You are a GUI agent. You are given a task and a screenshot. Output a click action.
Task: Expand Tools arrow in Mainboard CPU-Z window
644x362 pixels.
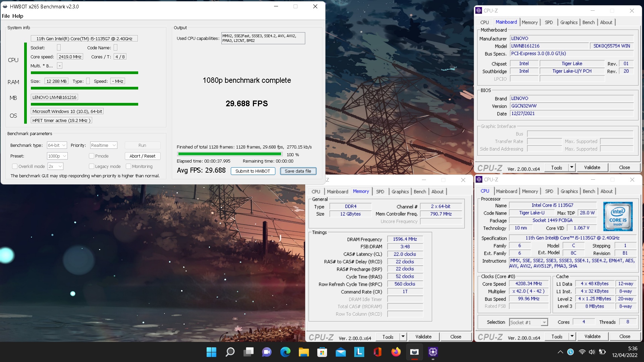point(572,167)
